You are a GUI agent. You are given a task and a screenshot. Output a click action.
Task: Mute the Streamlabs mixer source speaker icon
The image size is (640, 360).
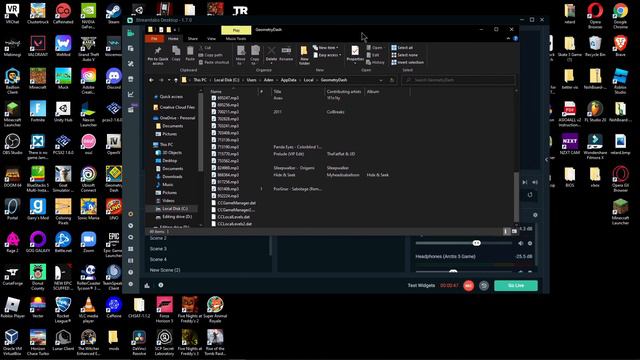pos(520,243)
